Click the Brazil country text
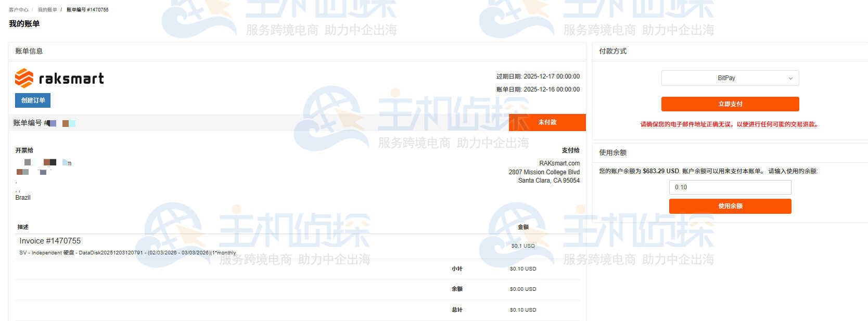The image size is (868, 321). (23, 198)
